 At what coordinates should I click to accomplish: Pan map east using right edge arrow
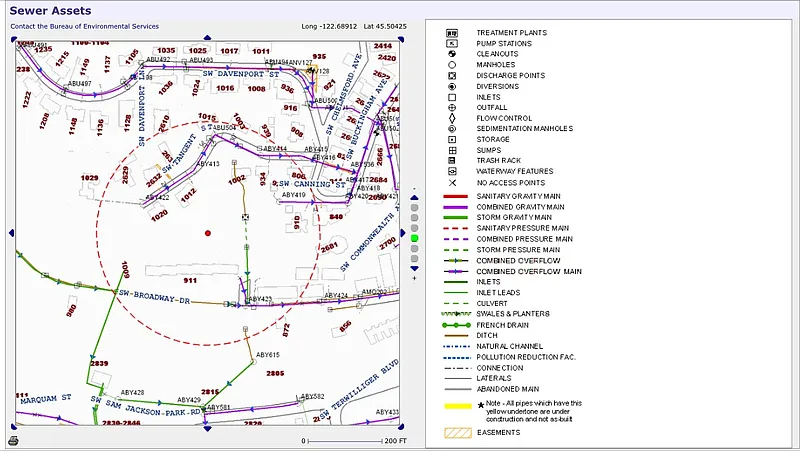coord(402,233)
